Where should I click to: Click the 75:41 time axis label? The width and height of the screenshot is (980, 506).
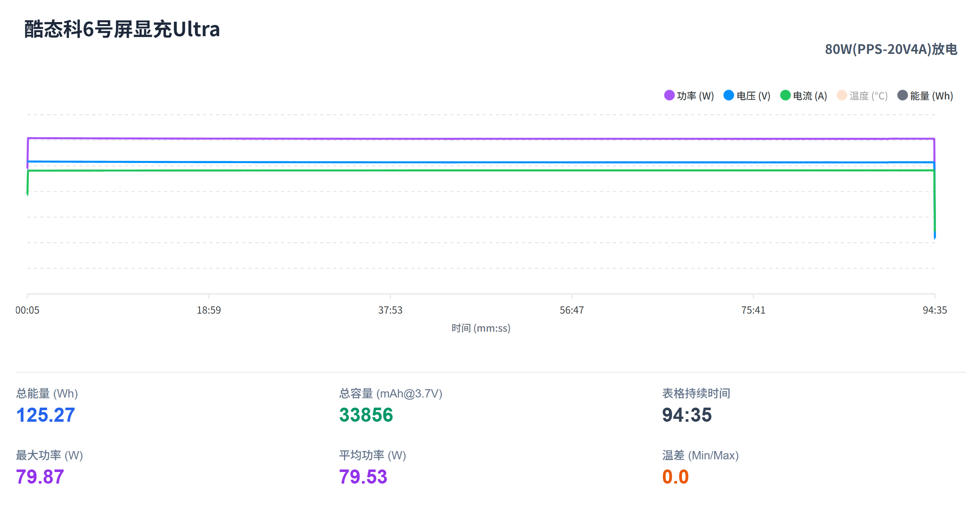point(753,310)
